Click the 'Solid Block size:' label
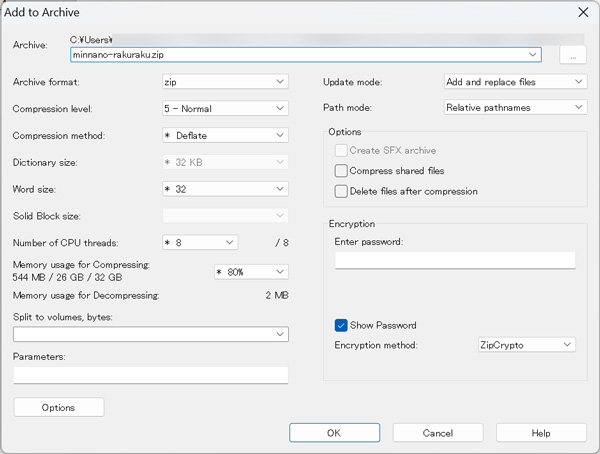The width and height of the screenshot is (600, 454). tap(47, 216)
